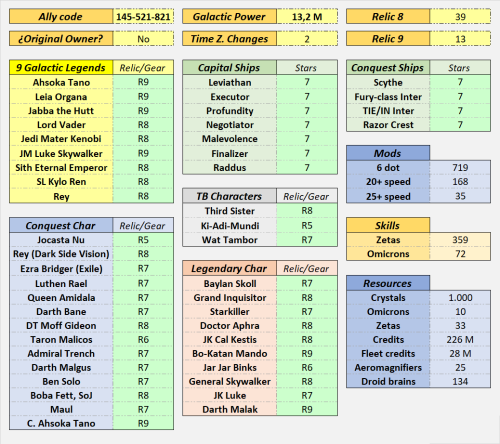500x444 pixels.
Task: Click the Original Owner 'No' cell
Action: [x=143, y=39]
